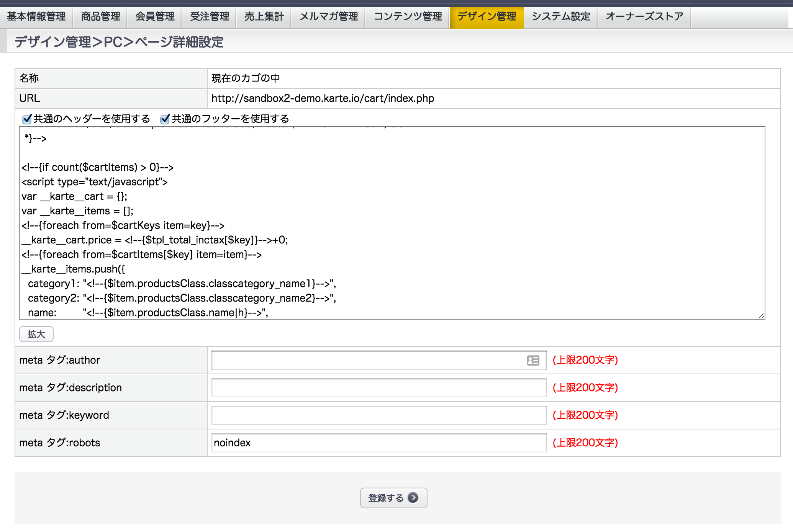This screenshot has height=532, width=793.
Task: Click the URL label cell
Action: (111, 98)
